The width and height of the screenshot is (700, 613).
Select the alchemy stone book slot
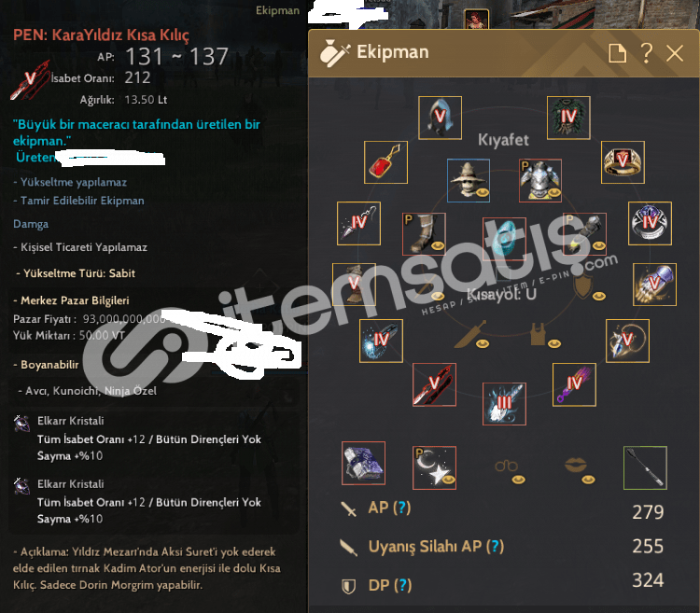pos(363,463)
